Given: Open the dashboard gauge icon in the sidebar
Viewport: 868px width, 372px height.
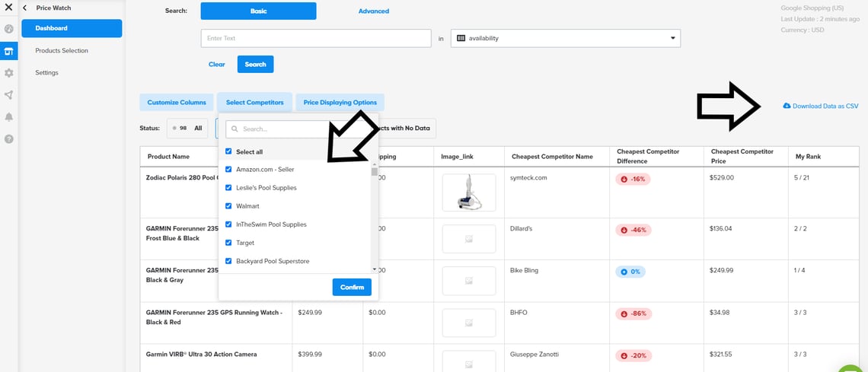Looking at the screenshot, I should point(9,29).
